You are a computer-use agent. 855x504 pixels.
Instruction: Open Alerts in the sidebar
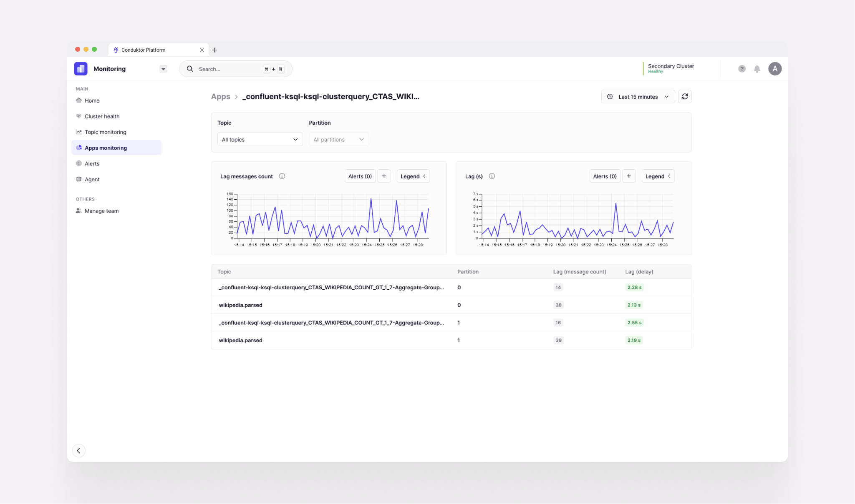(116, 163)
